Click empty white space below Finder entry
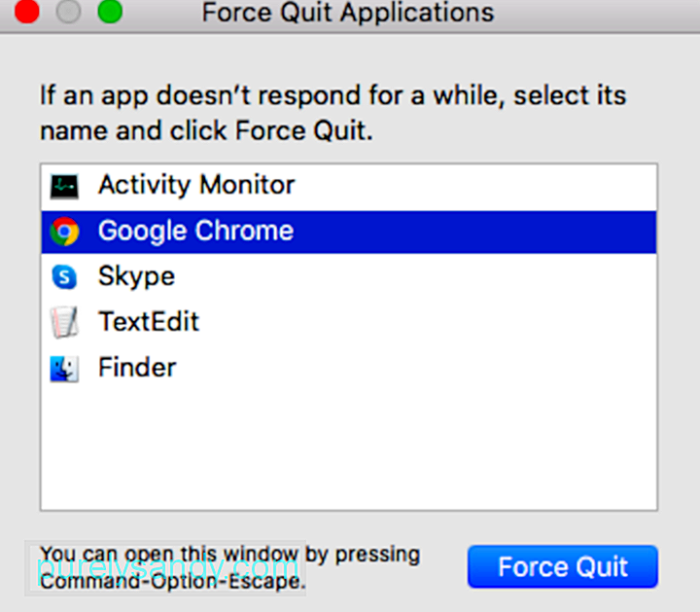The image size is (700, 612). coord(348,447)
